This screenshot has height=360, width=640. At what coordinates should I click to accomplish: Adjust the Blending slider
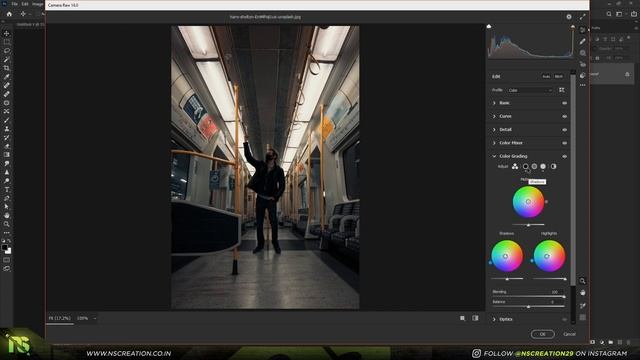coord(529,297)
